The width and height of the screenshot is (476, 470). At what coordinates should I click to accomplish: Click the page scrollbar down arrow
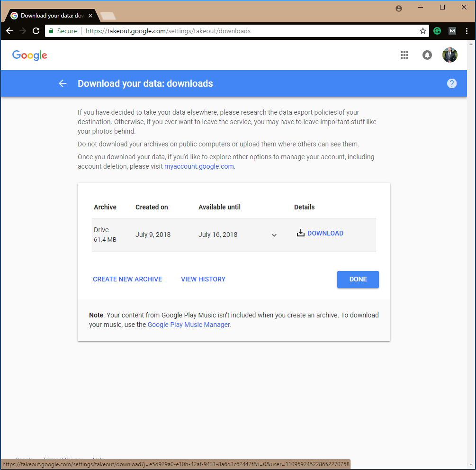point(471,464)
